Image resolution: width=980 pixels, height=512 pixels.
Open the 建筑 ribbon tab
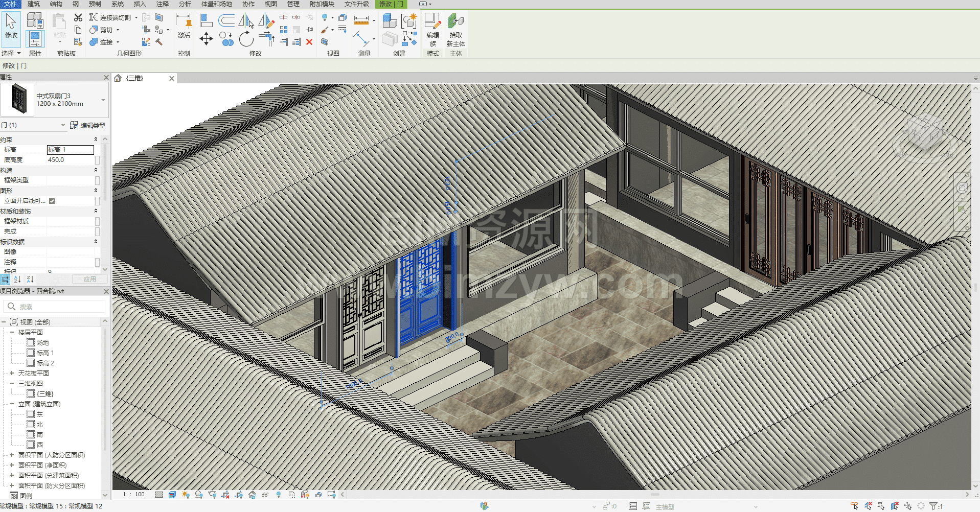(34, 4)
